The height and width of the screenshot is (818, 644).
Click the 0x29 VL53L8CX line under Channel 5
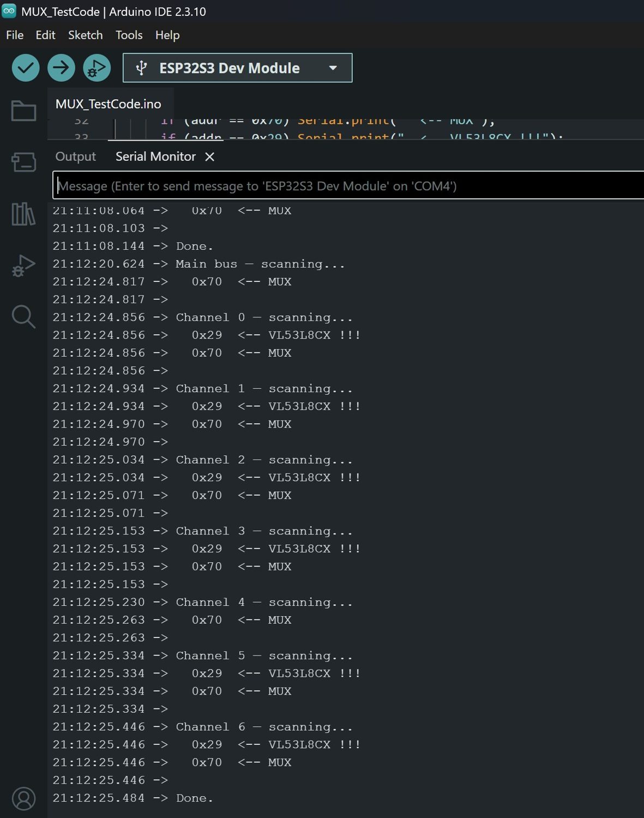click(x=206, y=673)
